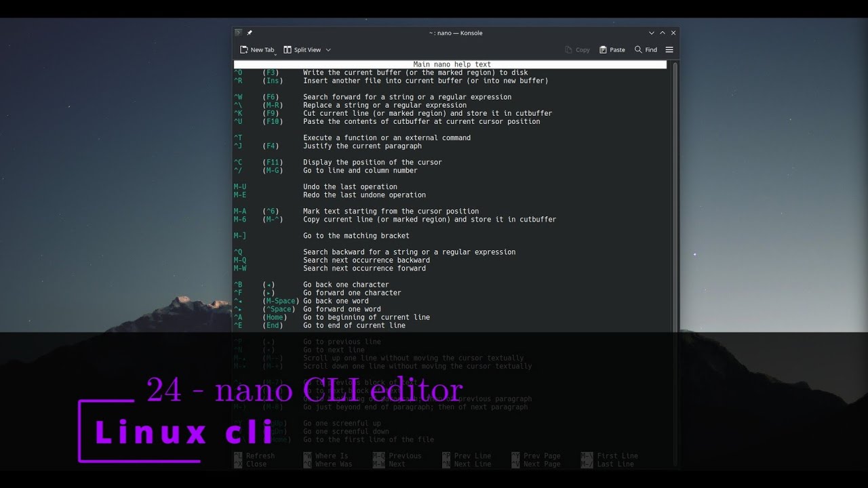The image size is (868, 488).
Task: Click 'Go to line and column number'
Action: point(360,170)
